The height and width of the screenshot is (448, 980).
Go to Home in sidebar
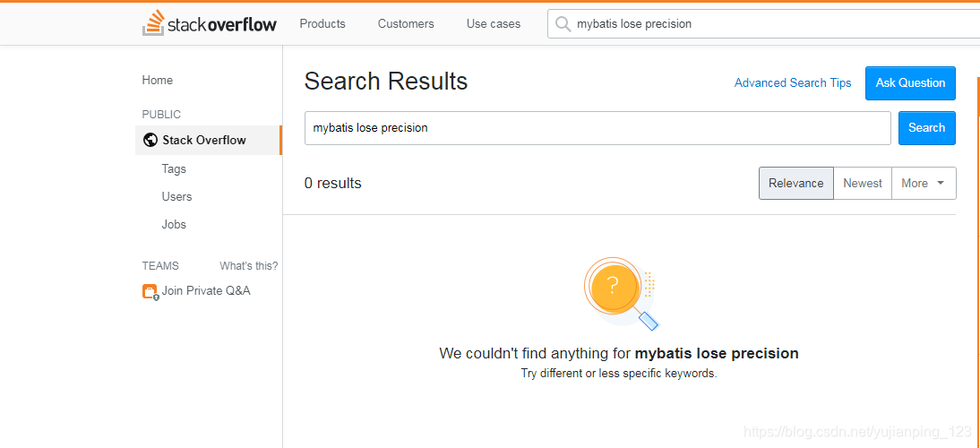pyautogui.click(x=158, y=80)
